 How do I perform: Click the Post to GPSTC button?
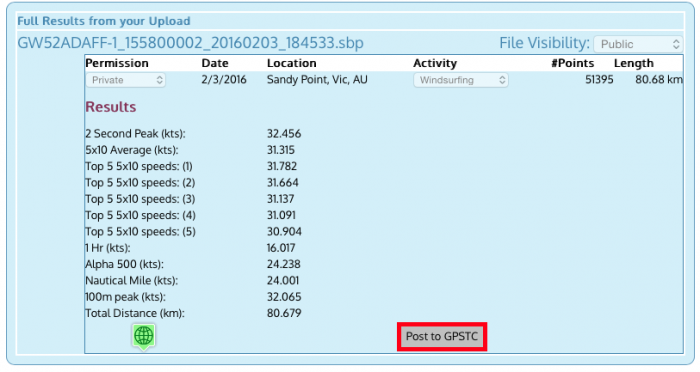442,336
